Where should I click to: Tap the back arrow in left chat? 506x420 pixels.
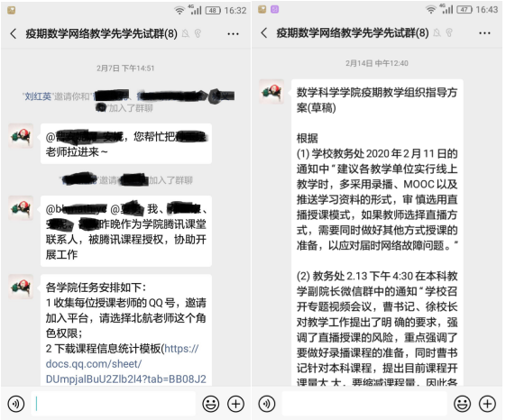[14, 33]
